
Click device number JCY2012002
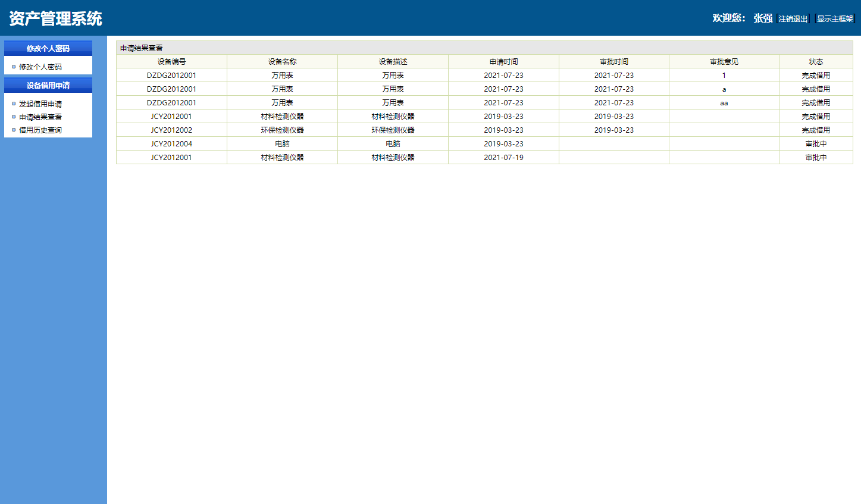(x=171, y=130)
